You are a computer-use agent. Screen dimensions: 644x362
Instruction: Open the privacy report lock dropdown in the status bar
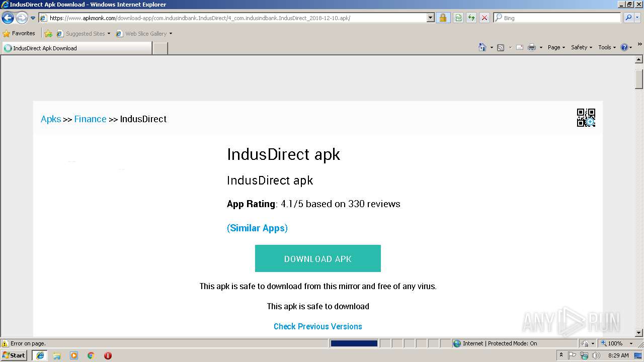coord(588,343)
